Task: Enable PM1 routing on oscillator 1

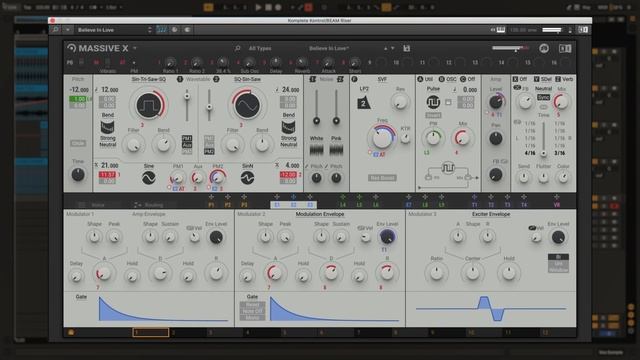Action: coord(187,138)
